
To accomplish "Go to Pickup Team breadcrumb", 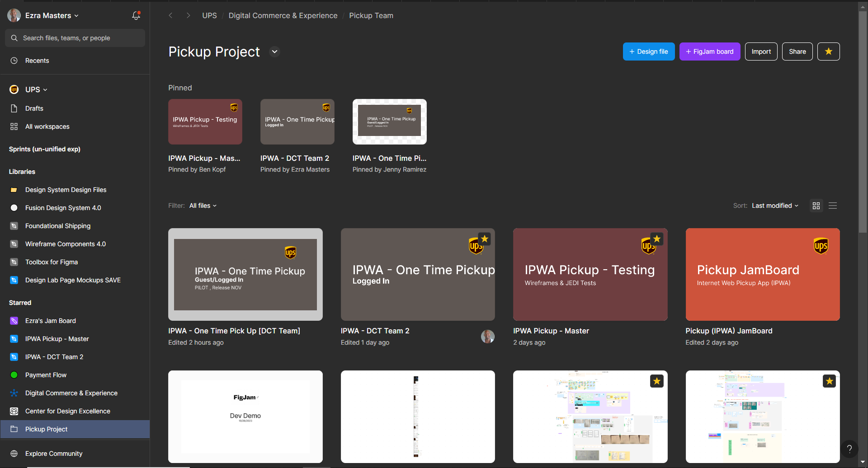I will [x=371, y=15].
